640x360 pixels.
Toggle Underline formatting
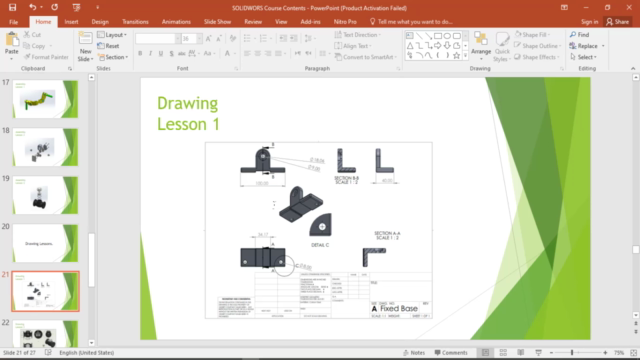[x=161, y=53]
